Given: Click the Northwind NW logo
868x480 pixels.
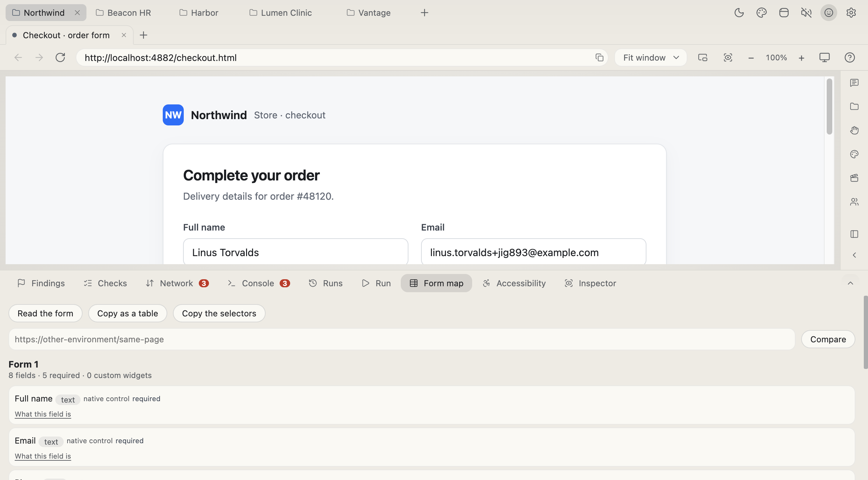Looking at the screenshot, I should [173, 115].
